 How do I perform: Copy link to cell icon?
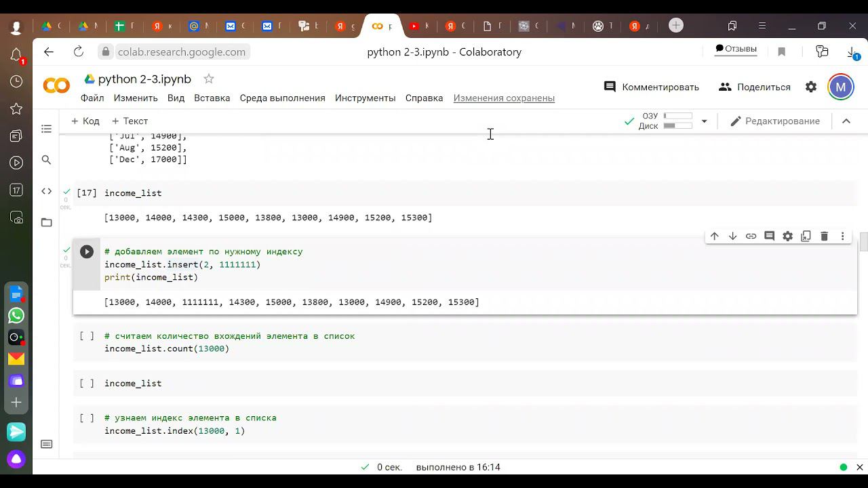pyautogui.click(x=751, y=236)
